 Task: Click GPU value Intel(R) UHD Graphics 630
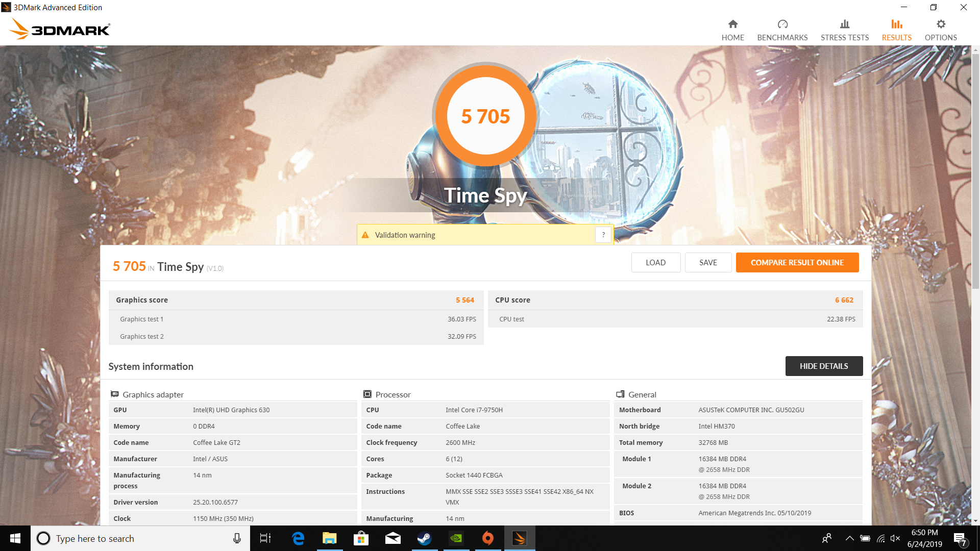click(231, 410)
